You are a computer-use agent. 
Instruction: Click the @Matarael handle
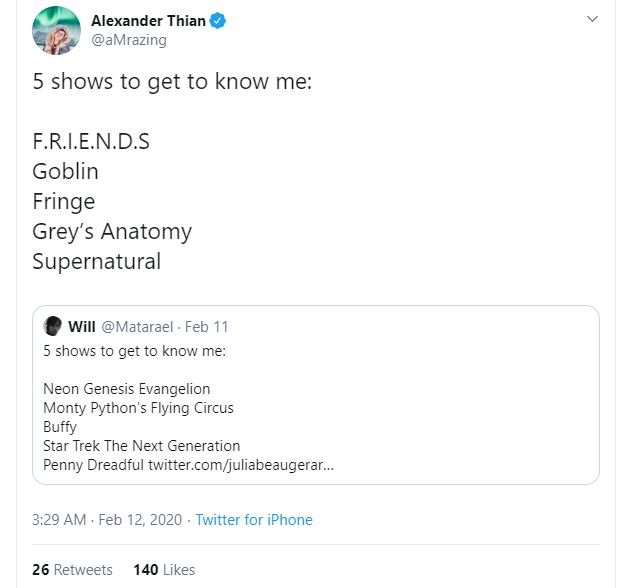(137, 326)
